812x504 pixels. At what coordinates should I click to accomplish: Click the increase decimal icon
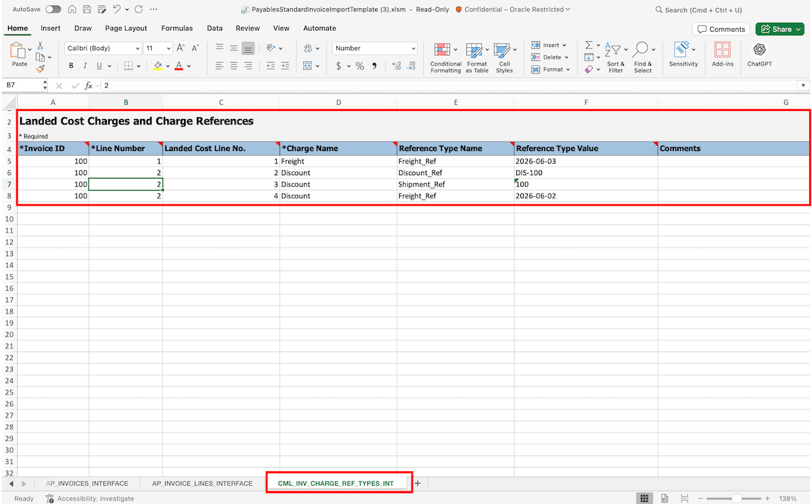[x=397, y=66]
